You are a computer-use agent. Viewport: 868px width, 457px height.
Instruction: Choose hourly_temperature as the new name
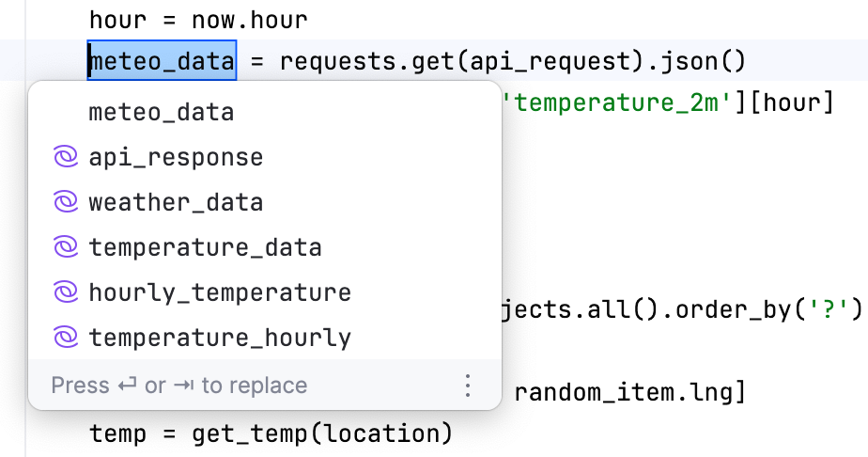point(265,292)
